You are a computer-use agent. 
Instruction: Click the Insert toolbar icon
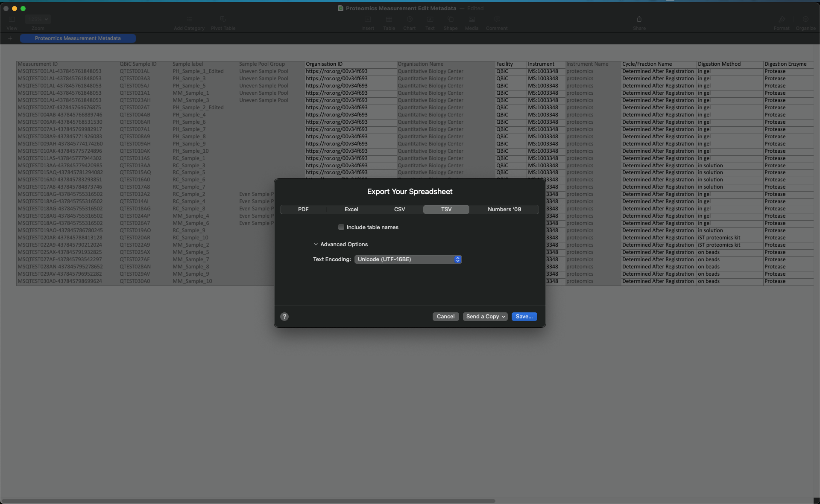[x=368, y=20]
